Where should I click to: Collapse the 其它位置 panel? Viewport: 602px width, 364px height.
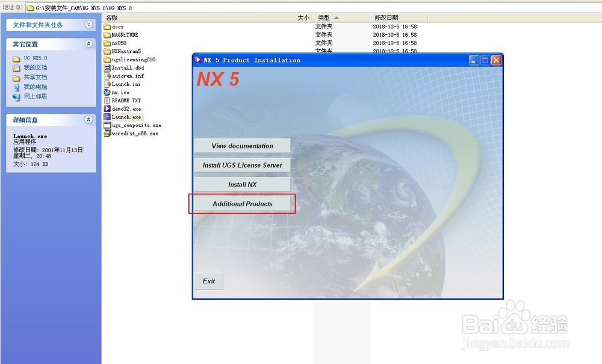coord(88,44)
